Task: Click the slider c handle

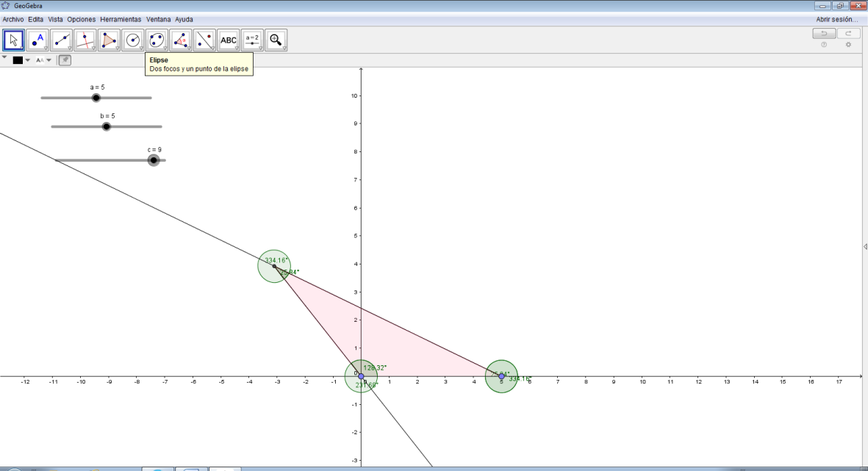Action: pyautogui.click(x=154, y=160)
